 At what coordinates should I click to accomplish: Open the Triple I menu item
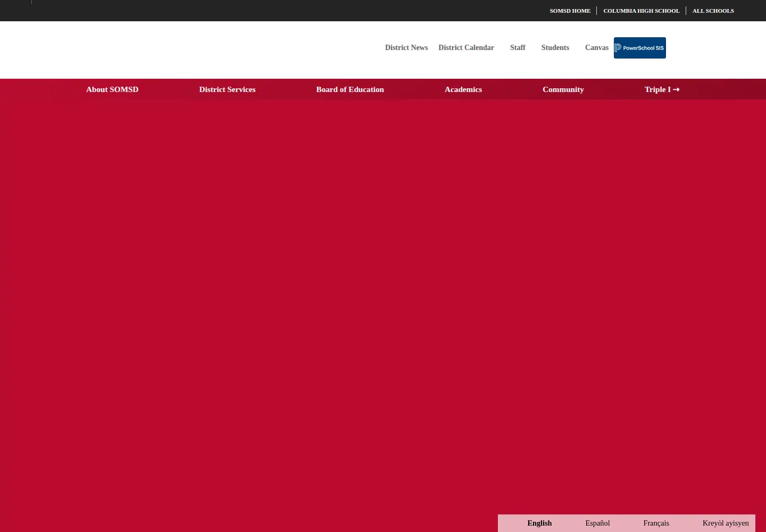pos(662,89)
